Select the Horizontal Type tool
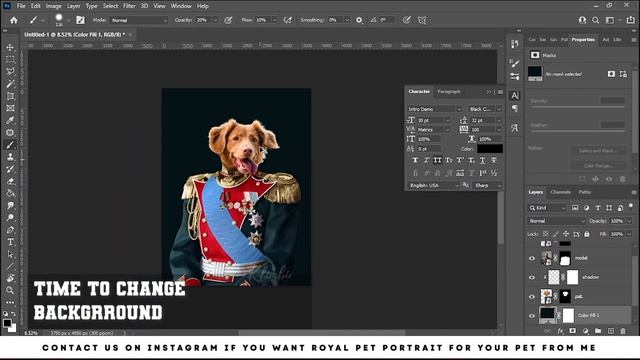Viewport: 640px width, 360px height. click(x=10, y=242)
